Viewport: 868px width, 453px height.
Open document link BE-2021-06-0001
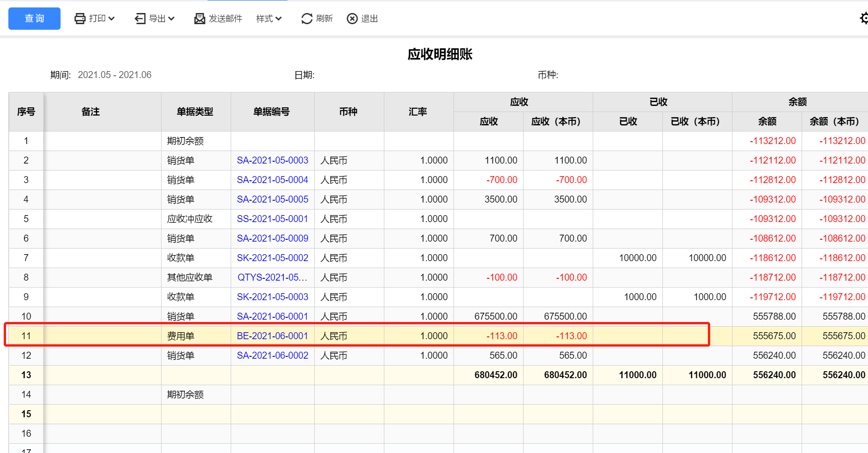click(272, 336)
